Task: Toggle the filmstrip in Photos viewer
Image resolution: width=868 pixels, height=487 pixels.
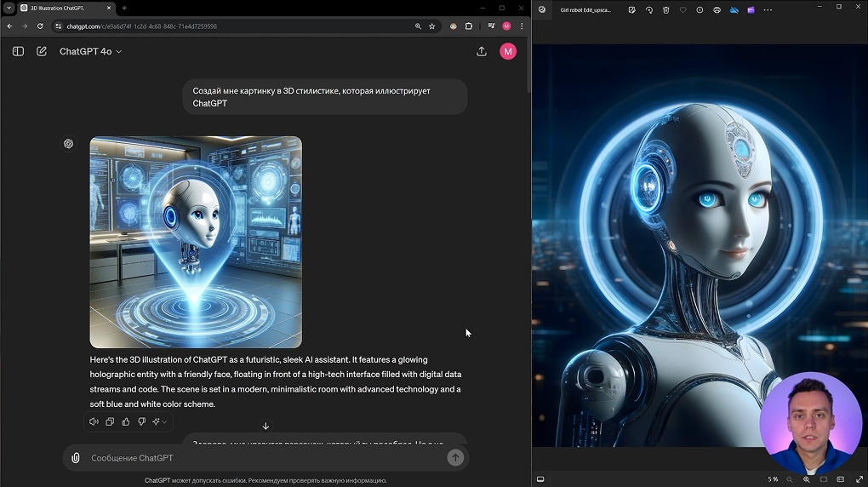Action: coord(540,479)
